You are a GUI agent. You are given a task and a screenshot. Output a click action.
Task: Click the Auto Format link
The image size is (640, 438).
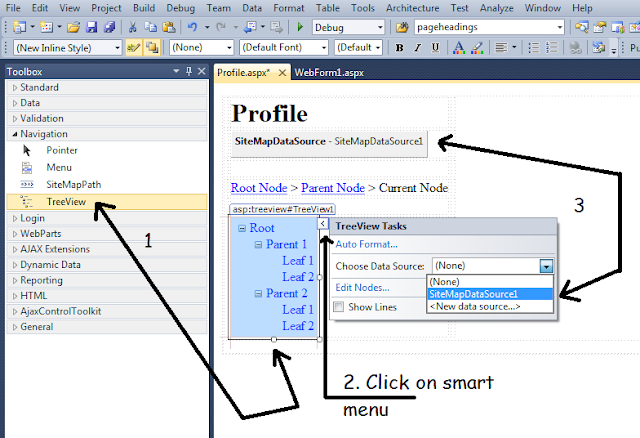(x=367, y=244)
